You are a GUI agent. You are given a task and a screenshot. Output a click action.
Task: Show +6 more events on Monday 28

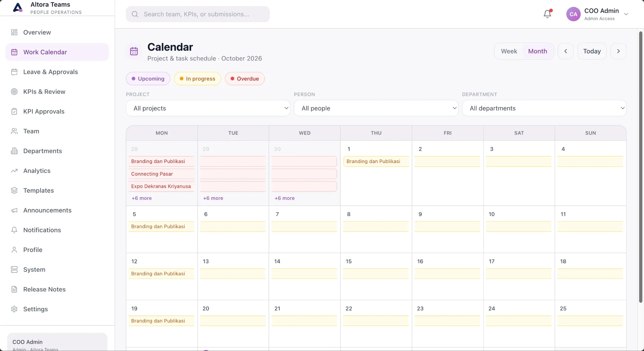[142, 198]
